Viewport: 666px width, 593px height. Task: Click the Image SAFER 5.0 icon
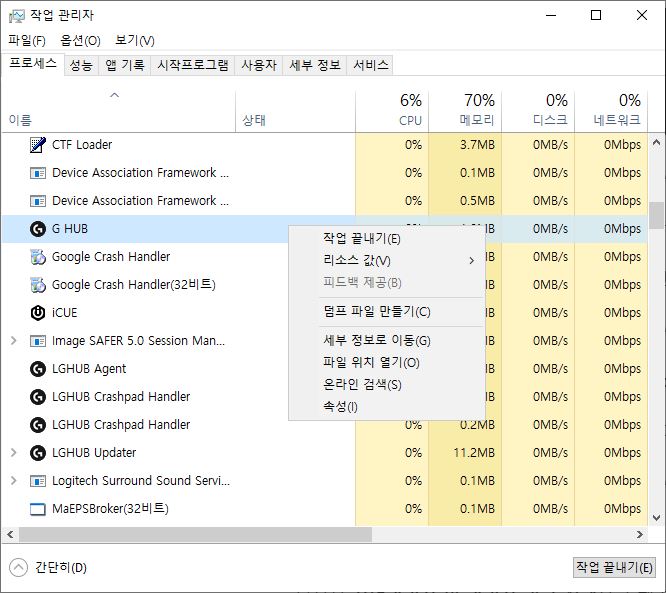(38, 341)
